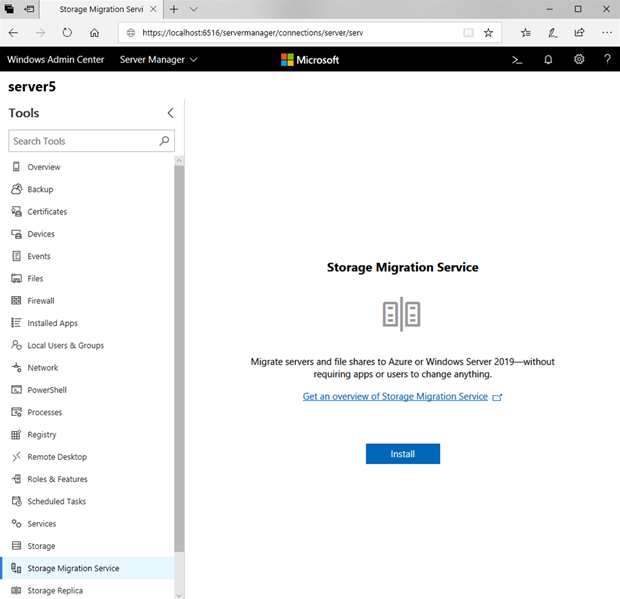620x599 pixels.
Task: Show notifications bell in header
Action: 548,60
